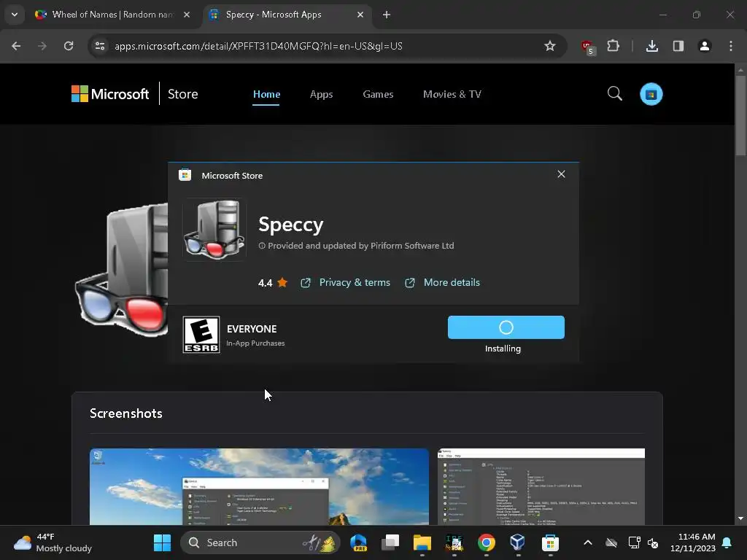Click the blue Installing progress button
The width and height of the screenshot is (747, 560).
click(506, 327)
